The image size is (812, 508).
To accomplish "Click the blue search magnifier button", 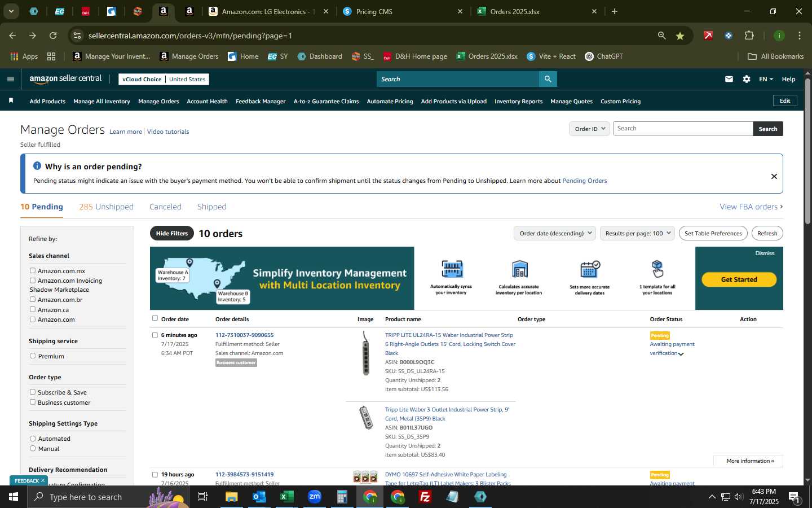I will click(x=548, y=79).
